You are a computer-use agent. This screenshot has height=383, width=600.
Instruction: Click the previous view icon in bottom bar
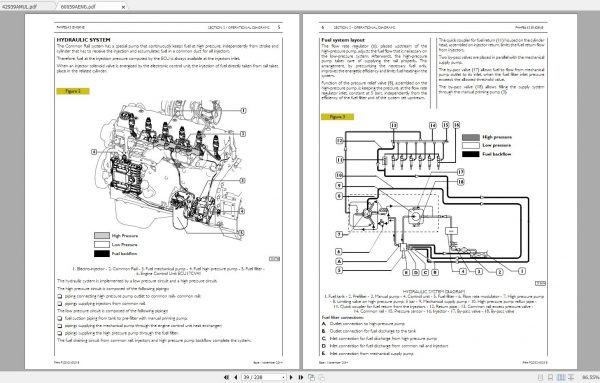click(x=311, y=377)
